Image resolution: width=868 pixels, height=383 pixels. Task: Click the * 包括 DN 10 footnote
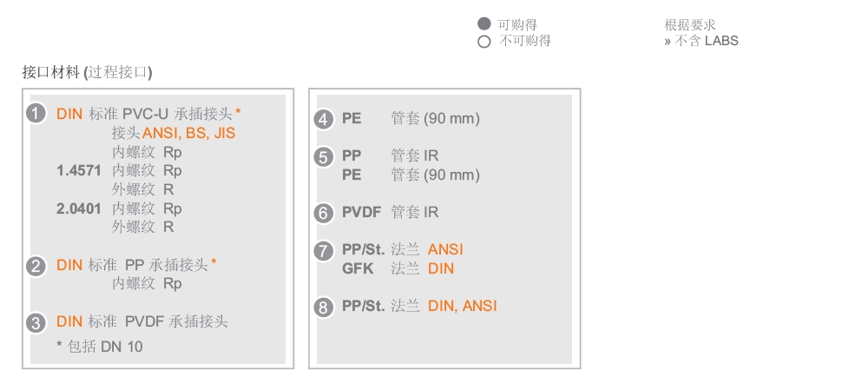pos(100,347)
